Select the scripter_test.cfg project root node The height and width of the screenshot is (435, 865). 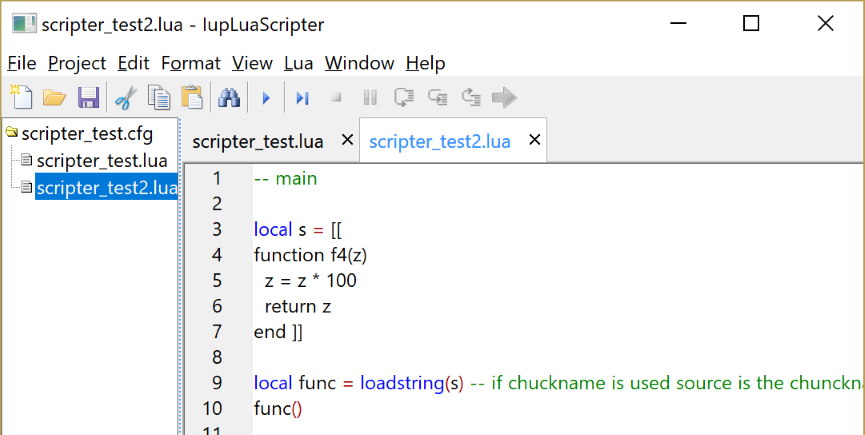point(88,132)
